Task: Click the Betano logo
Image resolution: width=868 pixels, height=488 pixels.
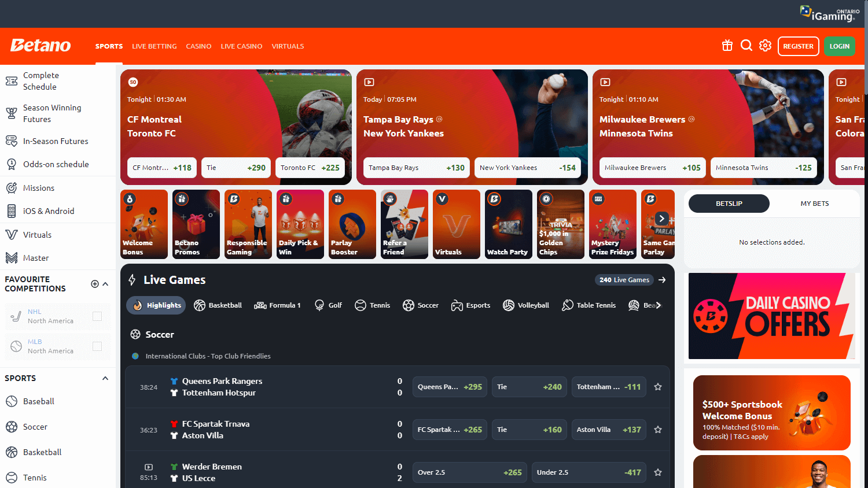Action: coord(41,46)
